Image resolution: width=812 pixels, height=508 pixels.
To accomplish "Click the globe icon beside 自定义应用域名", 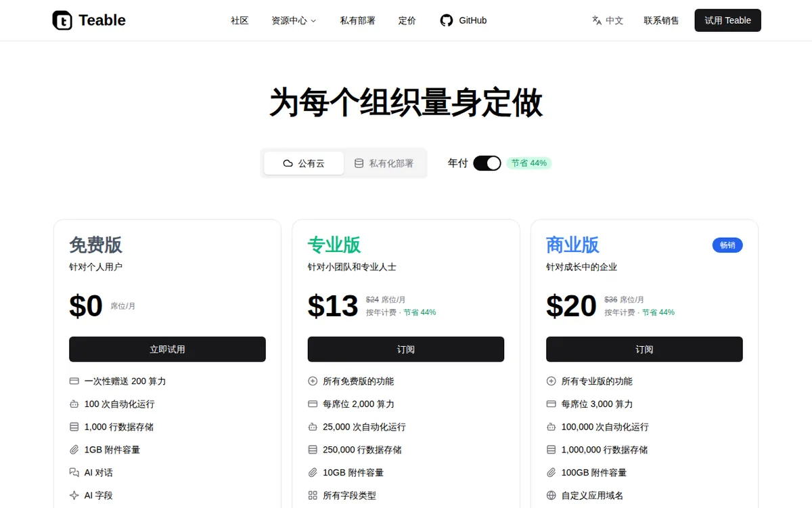I will pos(551,495).
